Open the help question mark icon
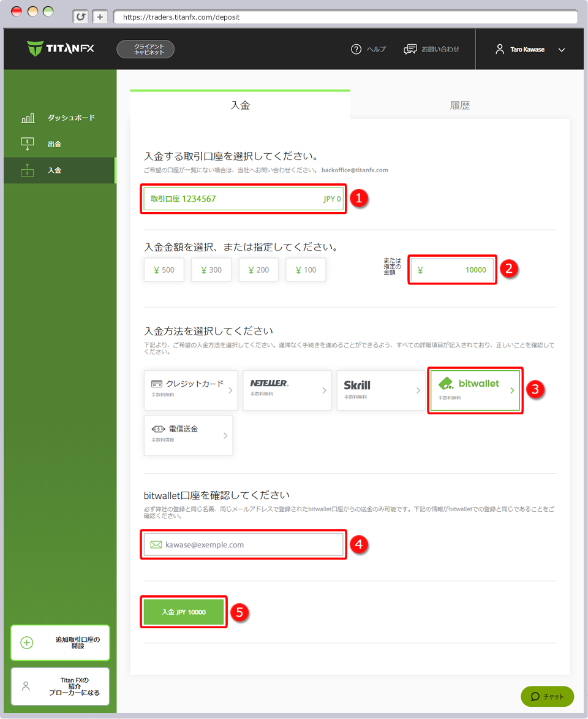The image size is (588, 719). pyautogui.click(x=356, y=49)
